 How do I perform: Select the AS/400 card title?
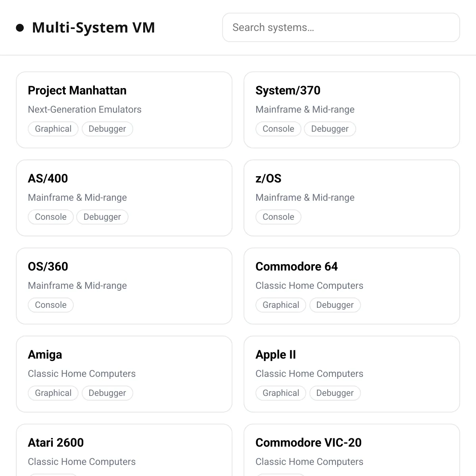[48, 178]
